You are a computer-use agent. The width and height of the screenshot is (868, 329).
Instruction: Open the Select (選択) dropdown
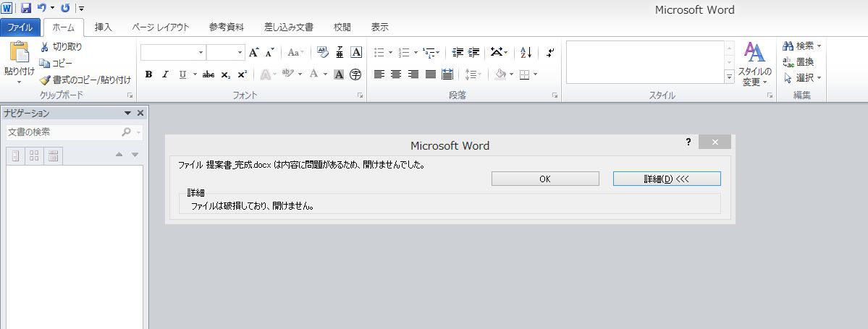tap(803, 78)
